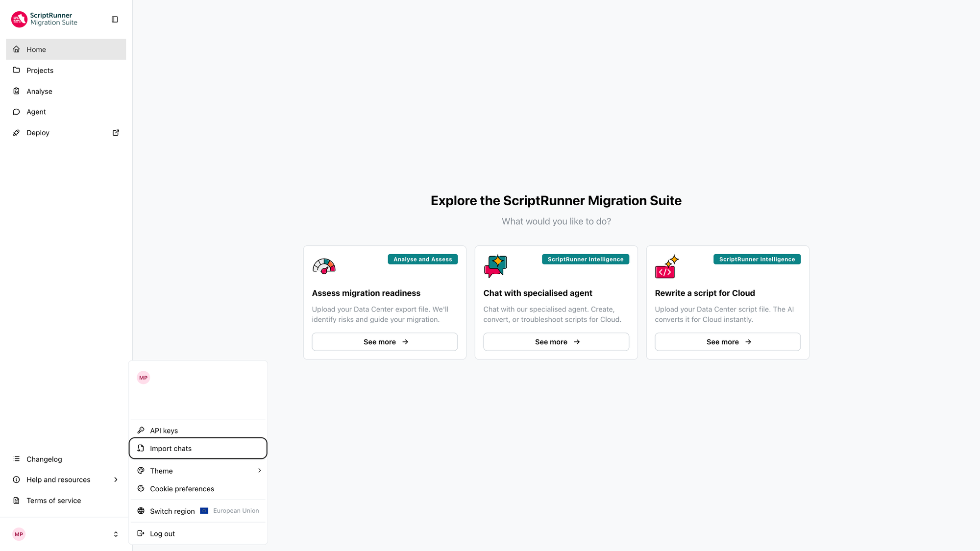Click the Explore the ScriptRunner Migration Suite heading

(x=556, y=201)
